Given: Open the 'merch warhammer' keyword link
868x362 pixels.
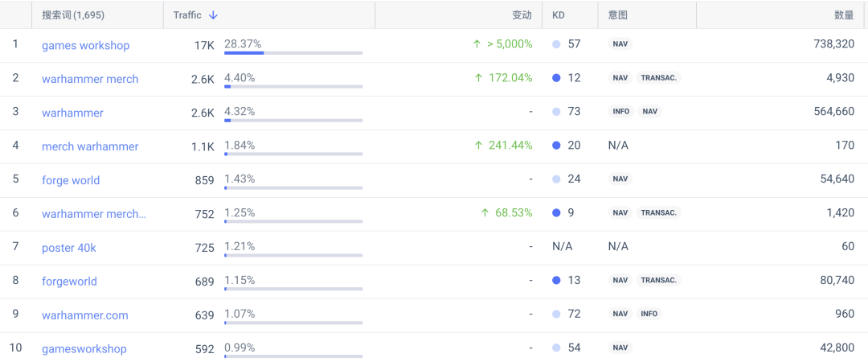Looking at the screenshot, I should pyautogui.click(x=90, y=147).
